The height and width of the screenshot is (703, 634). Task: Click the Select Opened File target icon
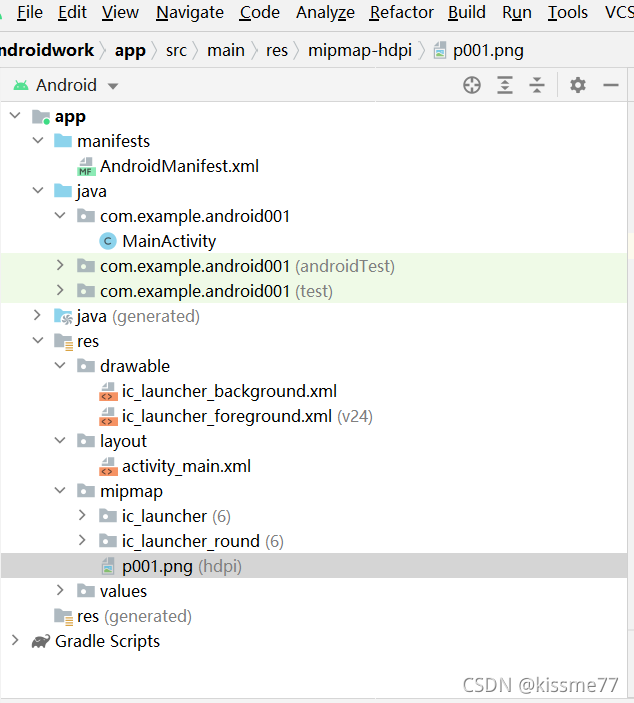[x=472, y=85]
